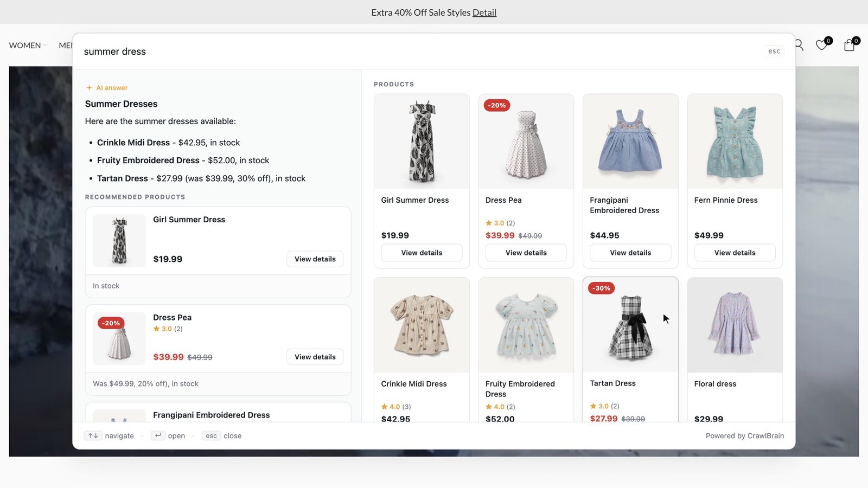Open the shopping bag cart icon
This screenshot has height=488, width=868.
(850, 45)
